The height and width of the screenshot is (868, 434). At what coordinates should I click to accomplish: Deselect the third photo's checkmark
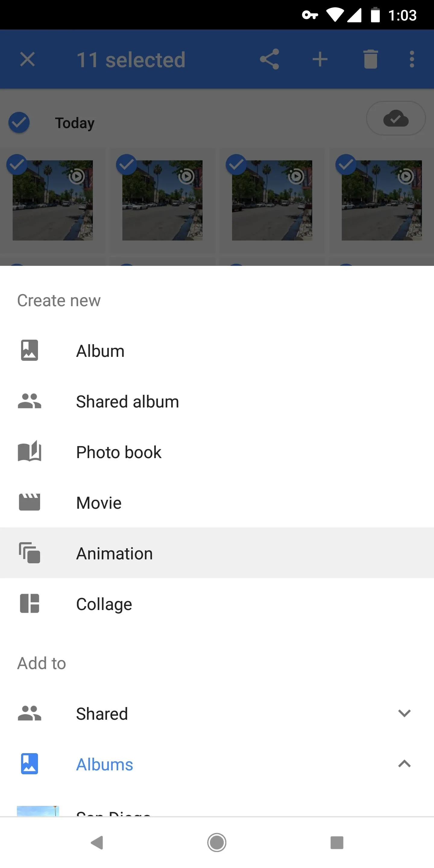[x=236, y=165]
